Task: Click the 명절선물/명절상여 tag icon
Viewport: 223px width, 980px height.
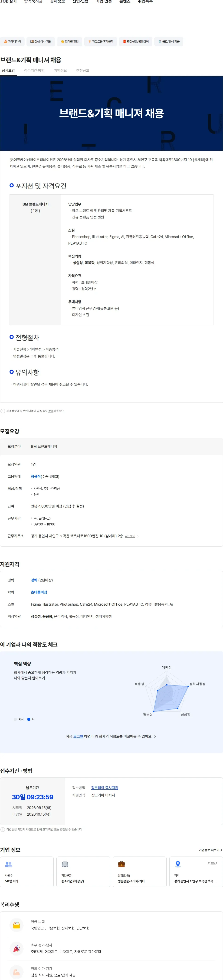Action: tap(124, 41)
